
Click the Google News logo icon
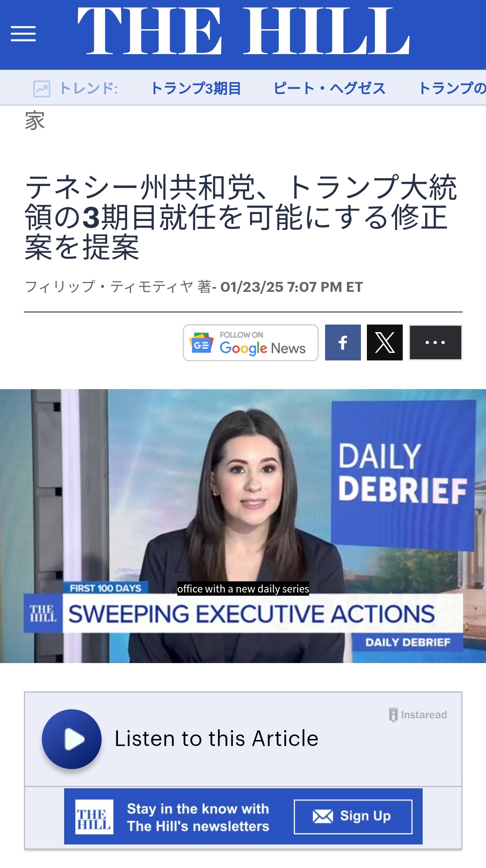[x=201, y=343]
